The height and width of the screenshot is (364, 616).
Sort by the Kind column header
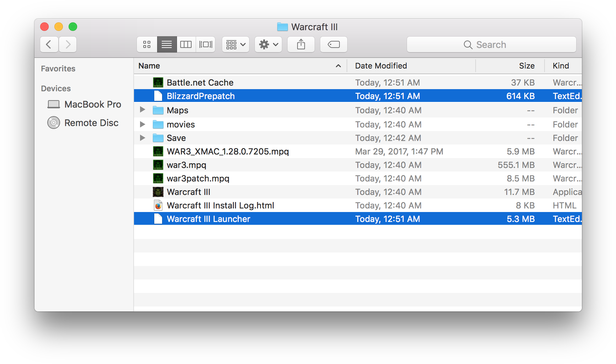[x=563, y=66]
